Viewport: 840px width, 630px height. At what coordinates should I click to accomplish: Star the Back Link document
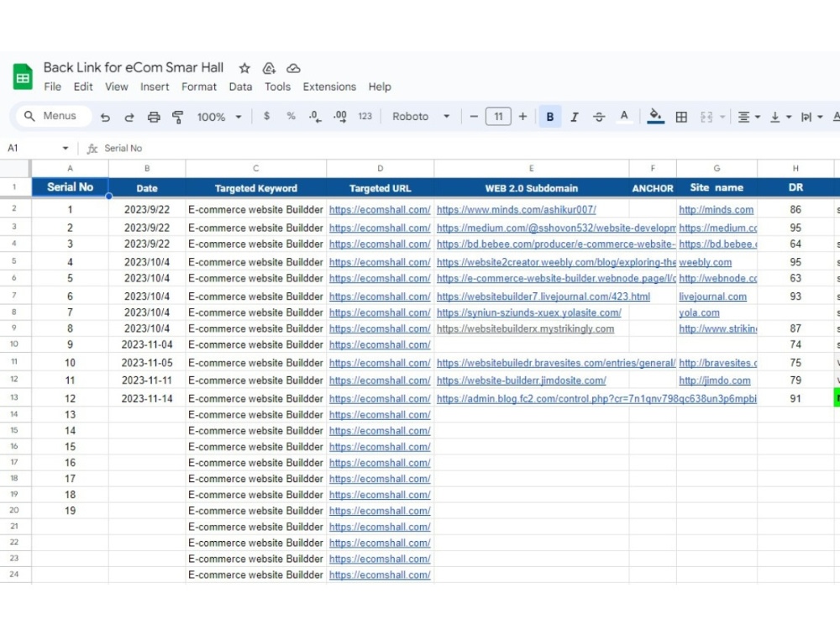[x=244, y=68]
